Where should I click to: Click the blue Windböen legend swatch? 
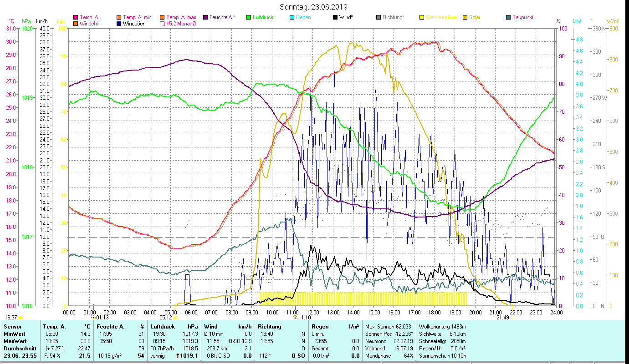[119, 24]
